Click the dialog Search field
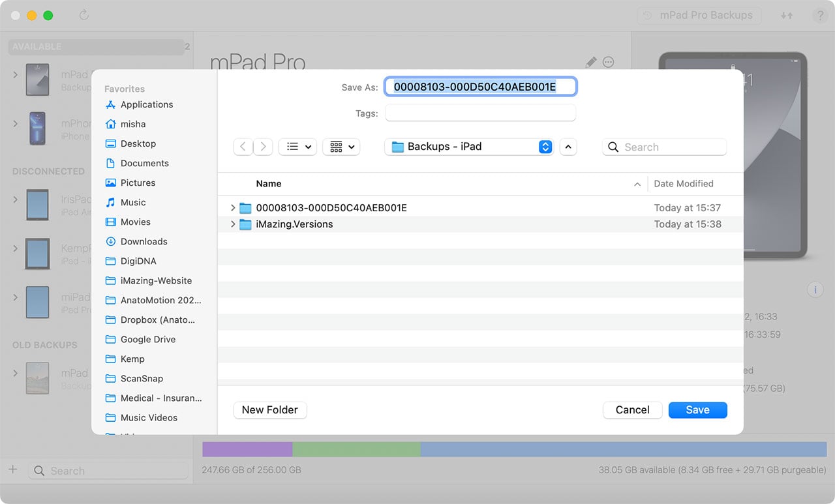 664,147
